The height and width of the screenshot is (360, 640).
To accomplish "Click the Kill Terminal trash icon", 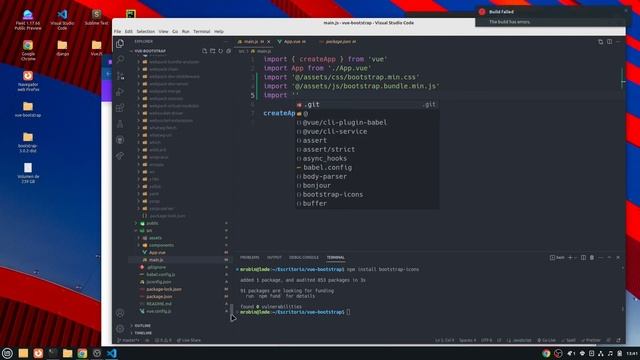I will (592, 258).
